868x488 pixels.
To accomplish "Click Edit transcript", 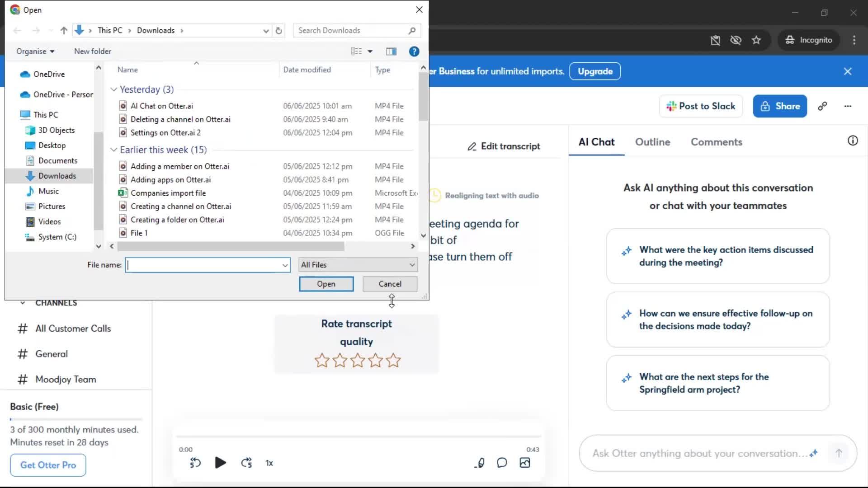I will (504, 146).
